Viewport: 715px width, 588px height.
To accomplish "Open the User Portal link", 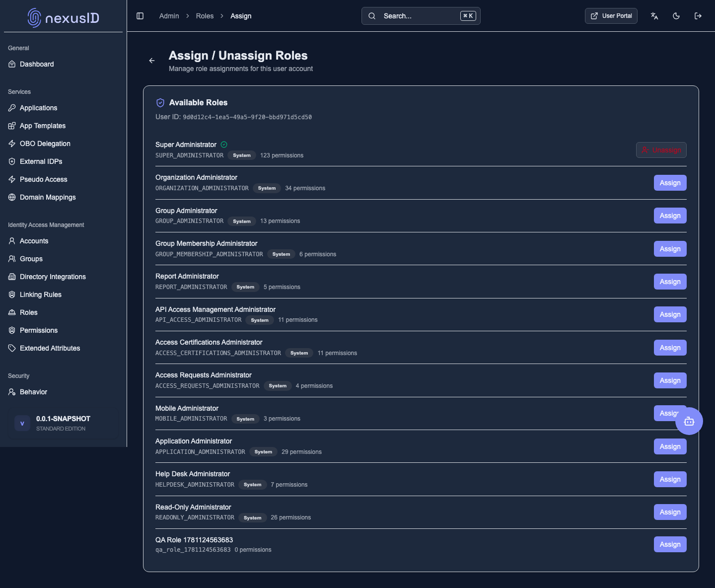I will (611, 16).
